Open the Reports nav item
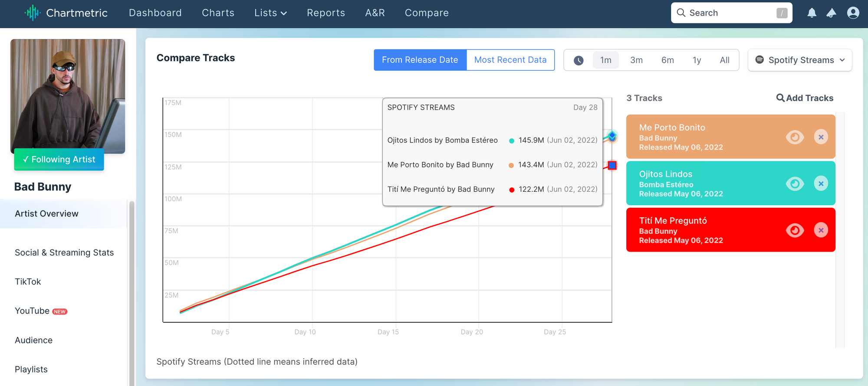 click(x=326, y=13)
